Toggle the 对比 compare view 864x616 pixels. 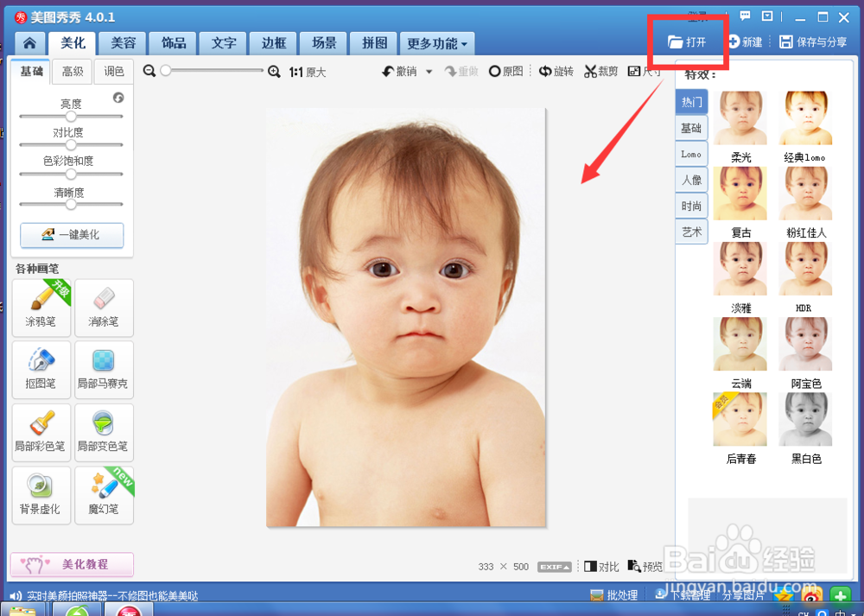pos(601,567)
